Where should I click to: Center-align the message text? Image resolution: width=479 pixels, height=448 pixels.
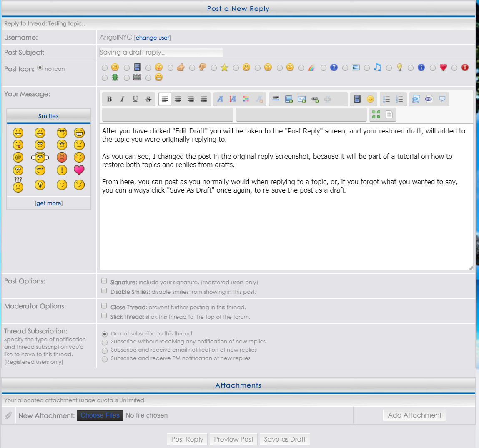tap(178, 99)
